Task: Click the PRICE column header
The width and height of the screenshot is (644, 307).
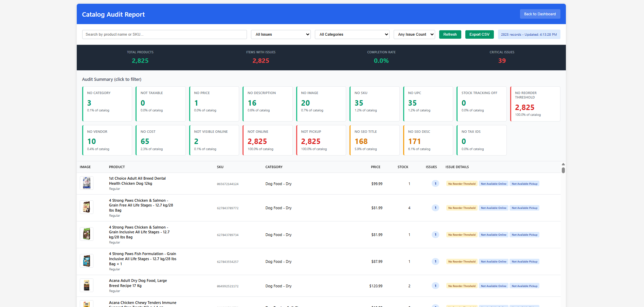Action: point(375,167)
